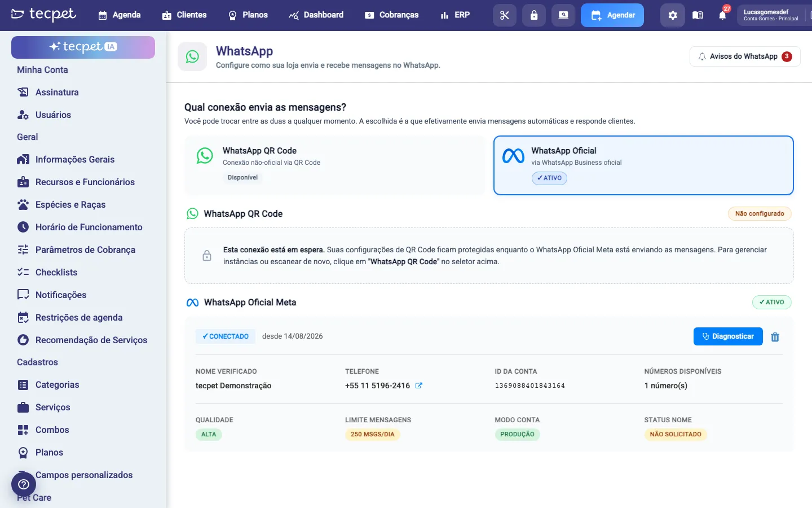Click the trash icon to delete connection
Screen dimensions: 812x508
(775, 337)
